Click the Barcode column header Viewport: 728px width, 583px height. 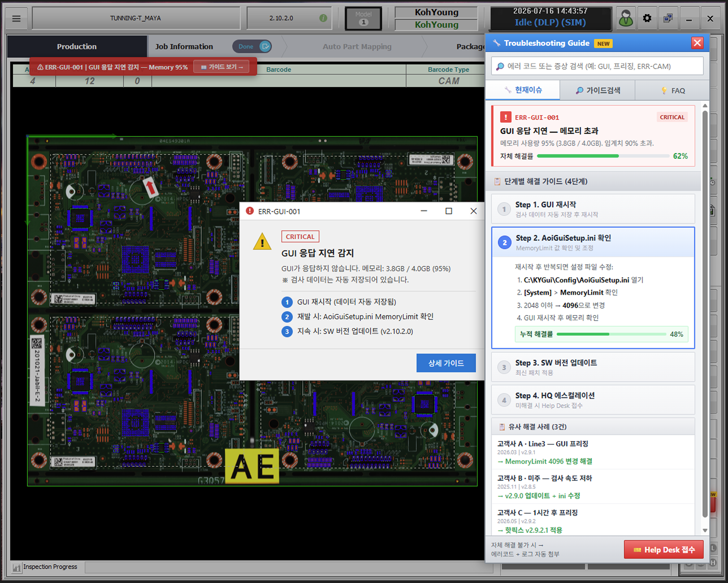(x=279, y=69)
